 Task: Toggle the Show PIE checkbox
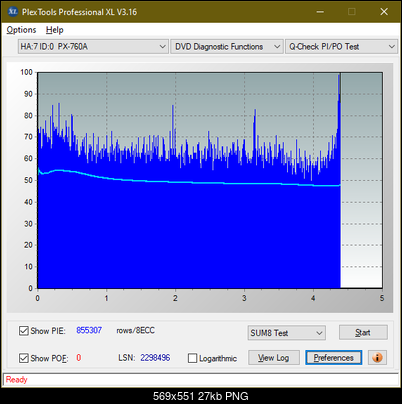pos(24,331)
